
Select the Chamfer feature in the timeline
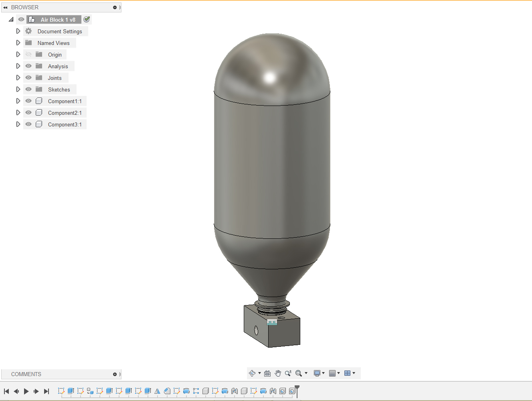coord(167,391)
